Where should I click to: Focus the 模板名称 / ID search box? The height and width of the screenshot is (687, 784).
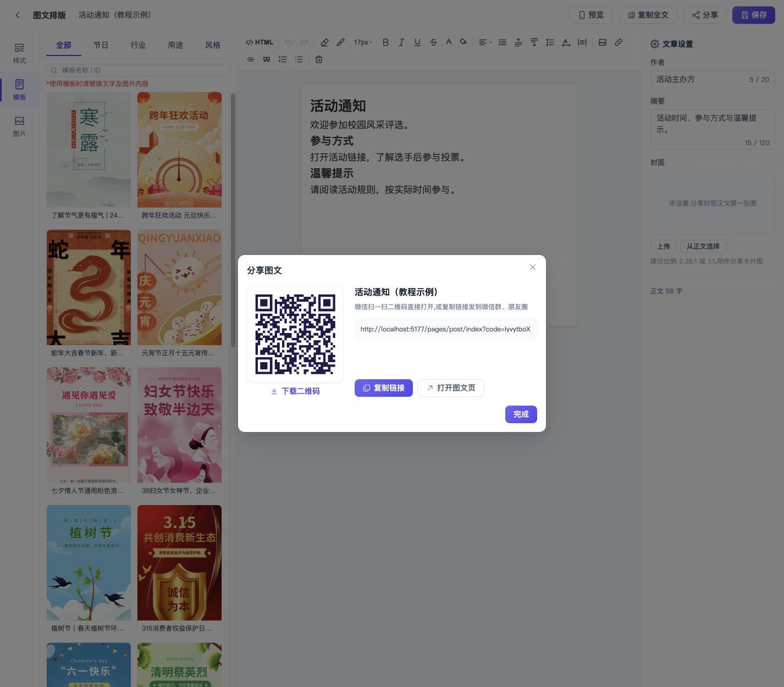[x=138, y=70]
